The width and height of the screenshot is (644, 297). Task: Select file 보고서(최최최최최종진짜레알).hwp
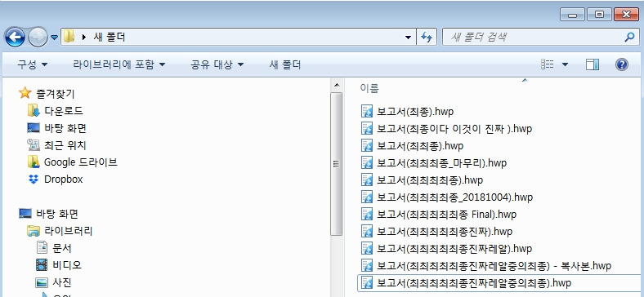(454, 250)
